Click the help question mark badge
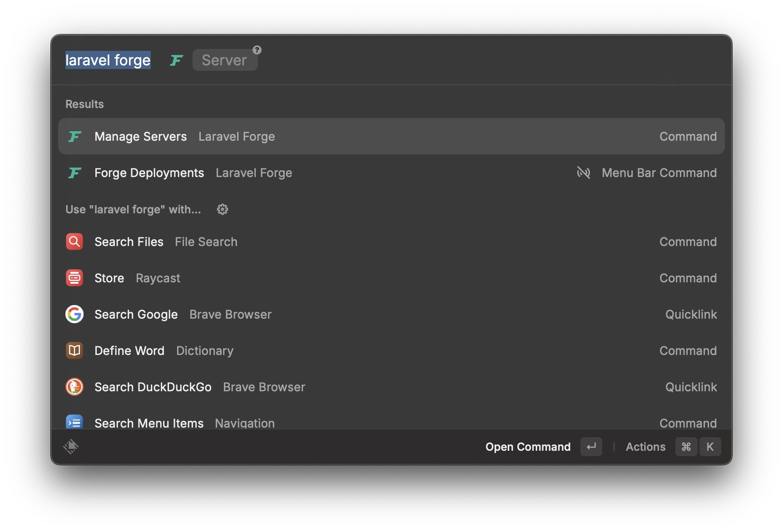 (x=257, y=50)
